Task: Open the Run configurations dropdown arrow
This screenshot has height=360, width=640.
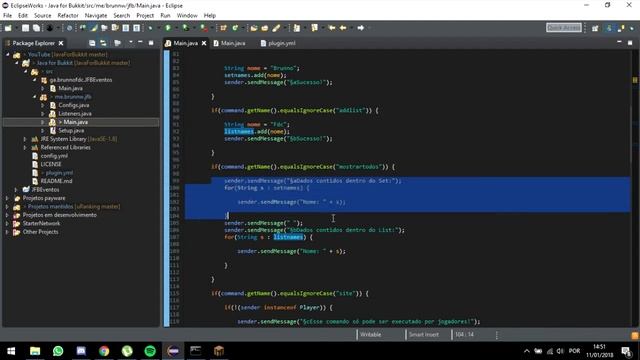Action: pos(176,28)
